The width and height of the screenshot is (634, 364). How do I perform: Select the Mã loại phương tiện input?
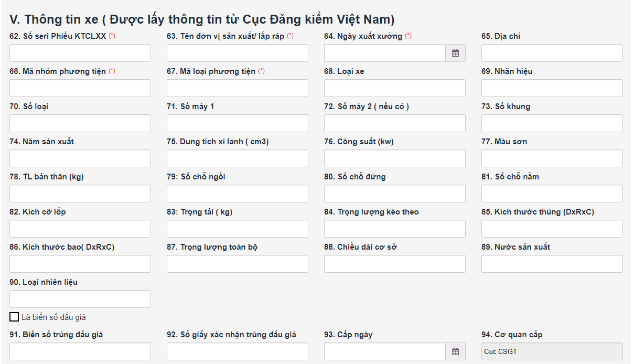[238, 88]
